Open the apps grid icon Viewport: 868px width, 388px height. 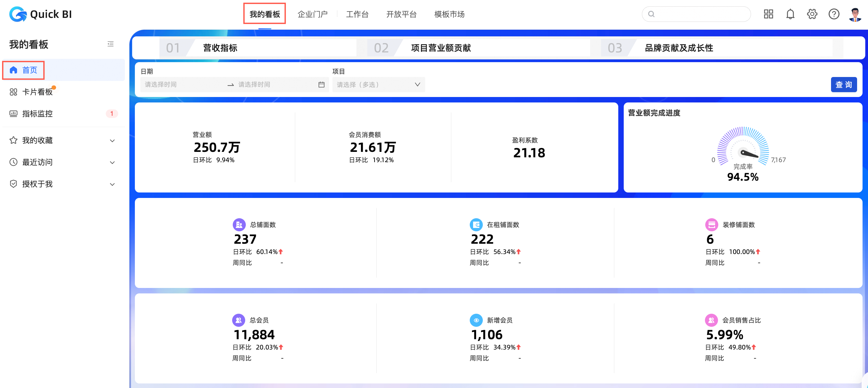pyautogui.click(x=768, y=14)
